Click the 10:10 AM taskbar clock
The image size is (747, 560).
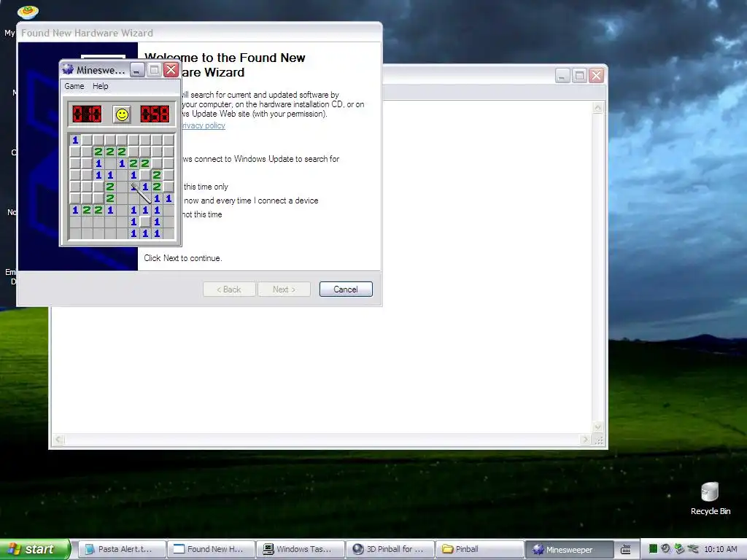[x=720, y=550]
